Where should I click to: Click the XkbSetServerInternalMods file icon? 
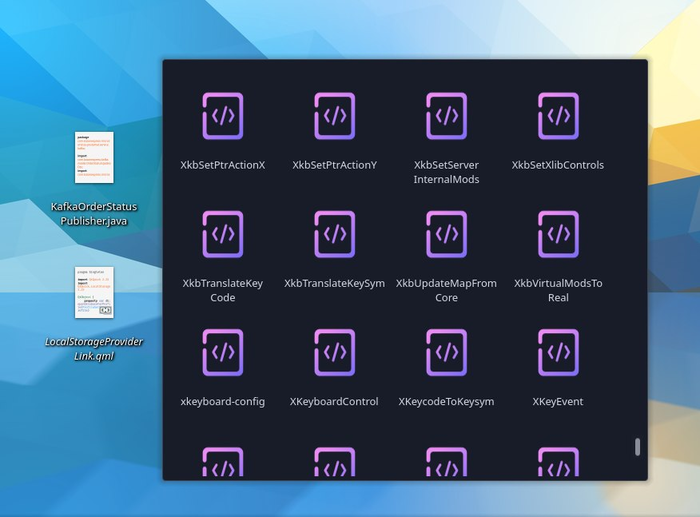pos(446,116)
